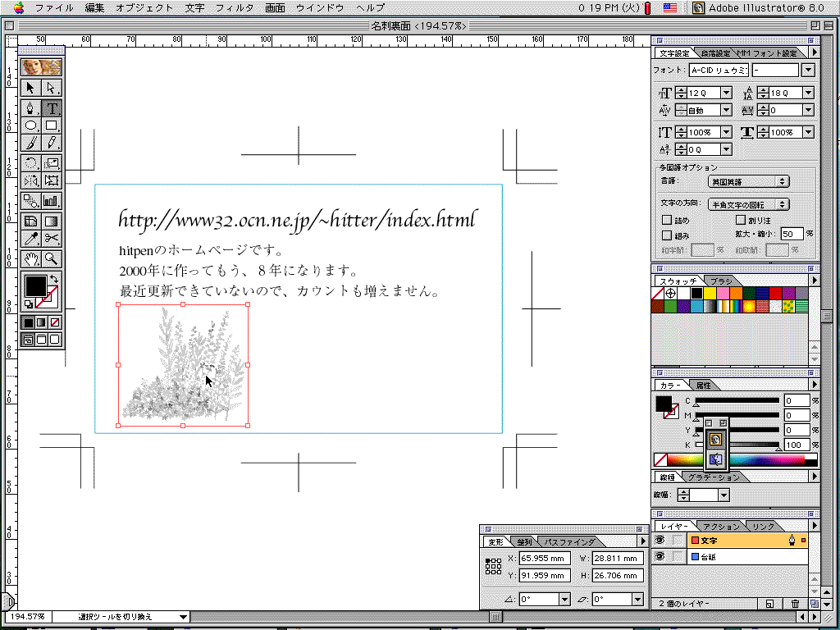Switch to the 段落設定 tab
The width and height of the screenshot is (840, 630).
click(715, 53)
